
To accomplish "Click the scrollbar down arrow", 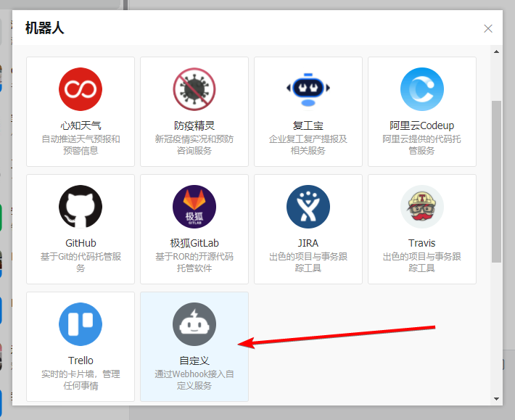I will (x=496, y=399).
